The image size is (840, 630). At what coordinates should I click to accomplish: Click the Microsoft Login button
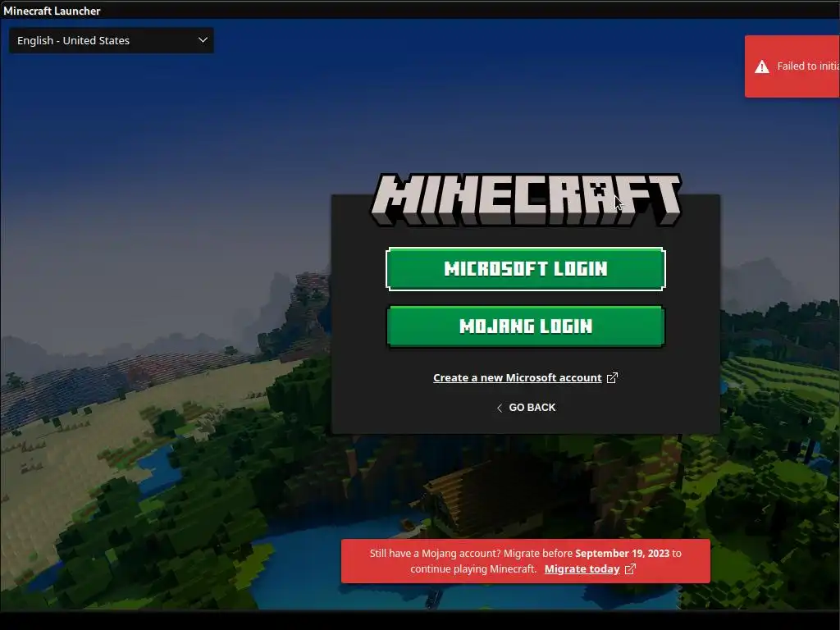pyautogui.click(x=526, y=269)
